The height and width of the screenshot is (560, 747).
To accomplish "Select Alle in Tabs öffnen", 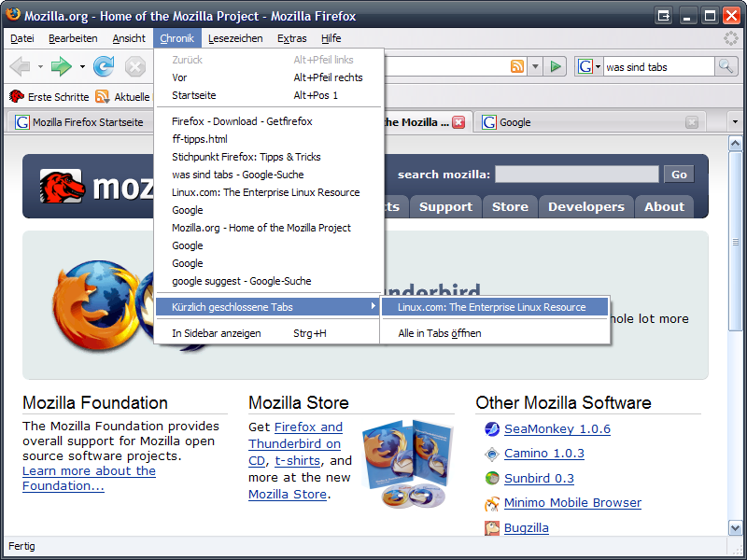I will (x=495, y=333).
